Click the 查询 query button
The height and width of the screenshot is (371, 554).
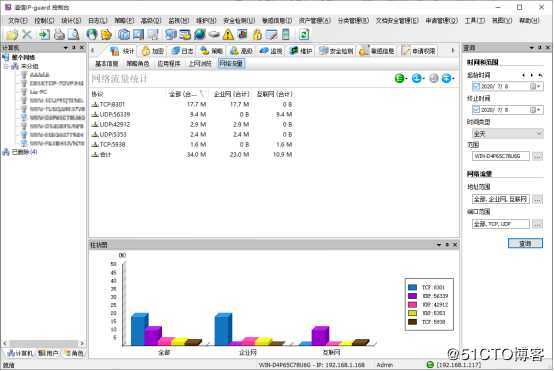click(x=525, y=243)
